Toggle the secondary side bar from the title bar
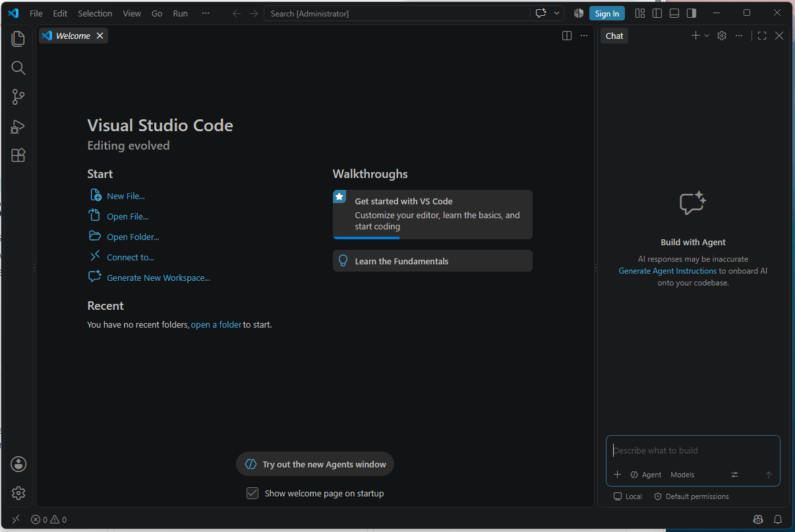The image size is (795, 532). [x=692, y=13]
